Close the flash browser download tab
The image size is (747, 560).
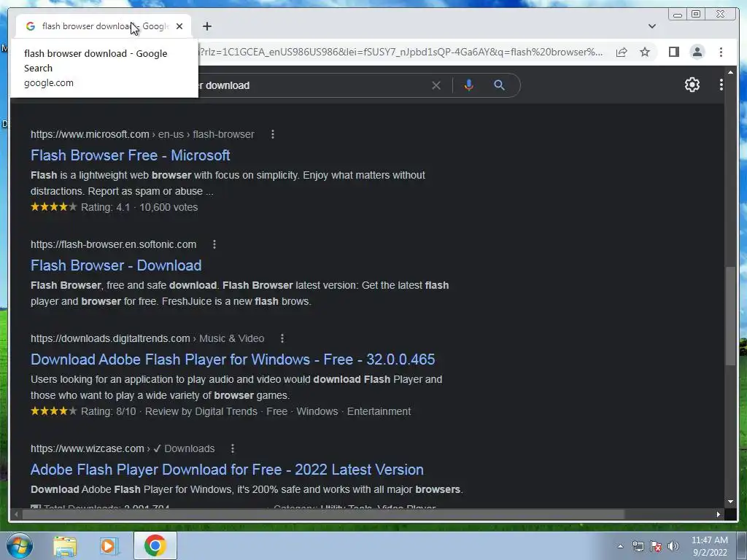click(179, 26)
